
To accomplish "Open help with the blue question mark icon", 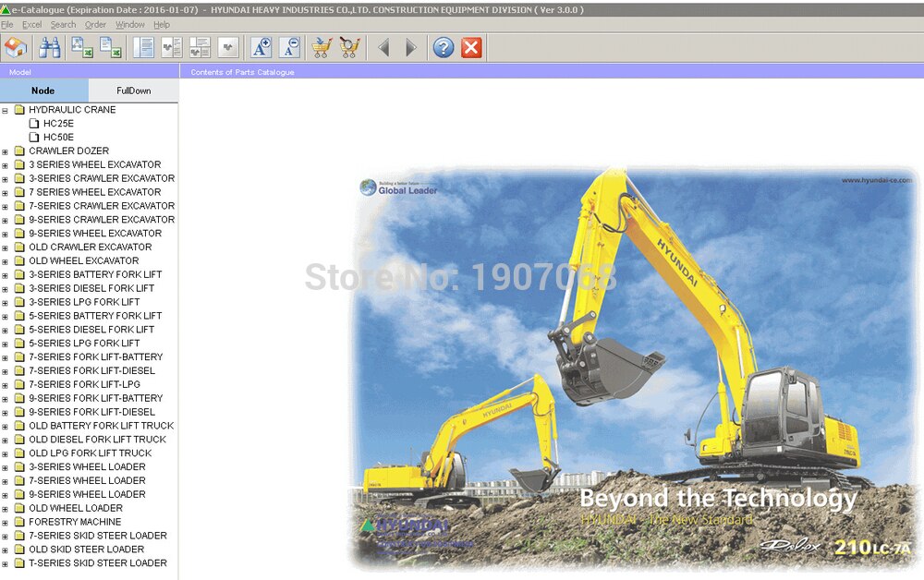I will (x=444, y=48).
